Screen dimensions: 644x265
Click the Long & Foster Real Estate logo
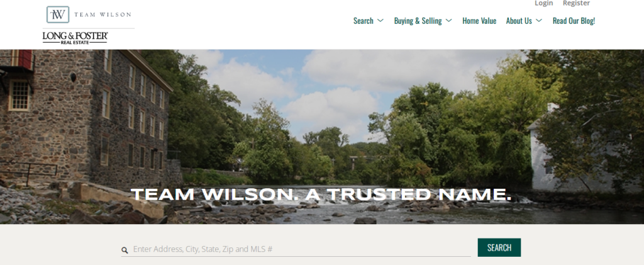tap(75, 38)
